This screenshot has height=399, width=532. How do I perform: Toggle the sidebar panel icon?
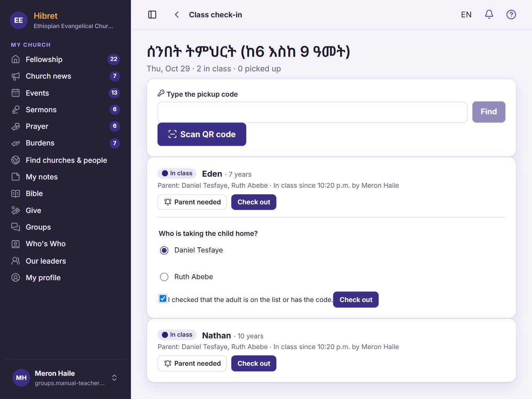pos(152,15)
